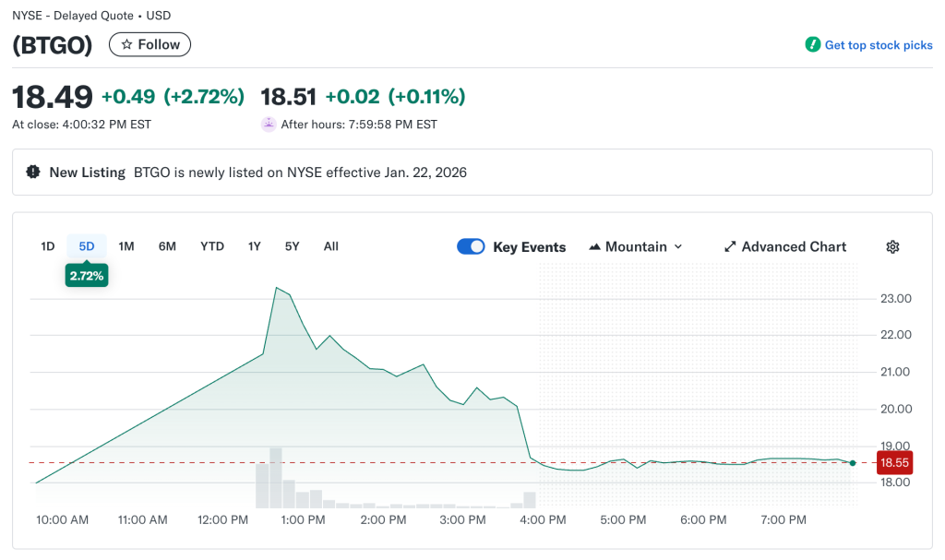Viewport: 945px width, 560px height.
Task: Expand the Mountain chart type dropdown
Action: click(678, 247)
